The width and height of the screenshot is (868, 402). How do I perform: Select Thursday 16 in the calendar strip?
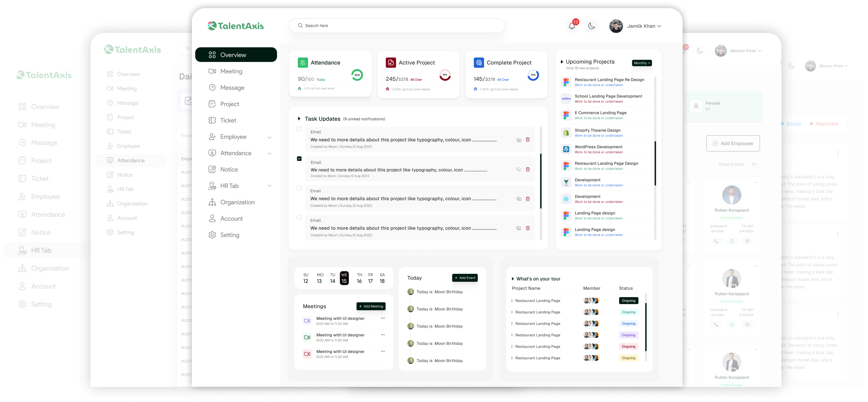(359, 278)
